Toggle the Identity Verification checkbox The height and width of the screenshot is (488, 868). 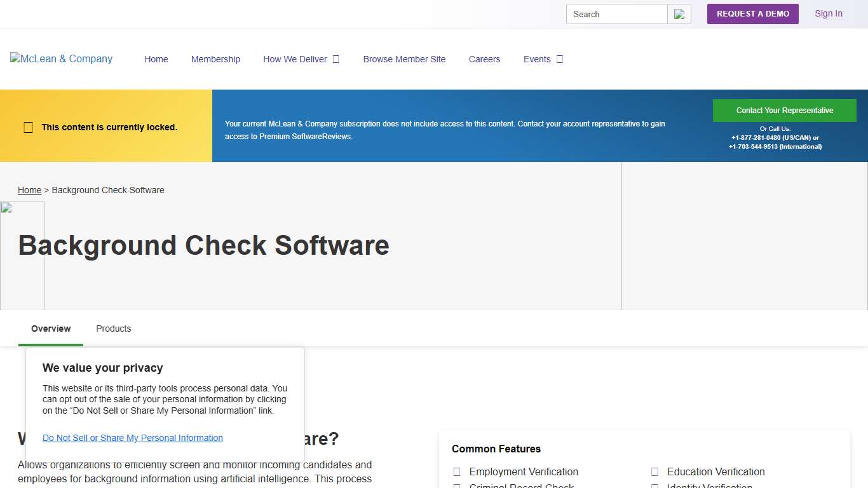pyautogui.click(x=654, y=487)
